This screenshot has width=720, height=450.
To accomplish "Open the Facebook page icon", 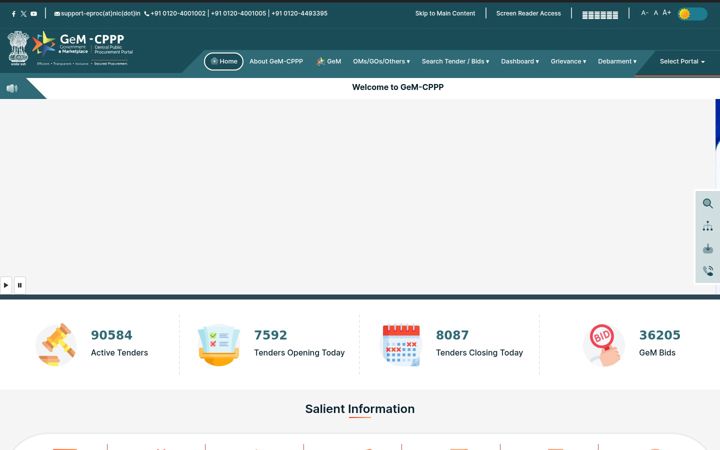I will click(14, 14).
